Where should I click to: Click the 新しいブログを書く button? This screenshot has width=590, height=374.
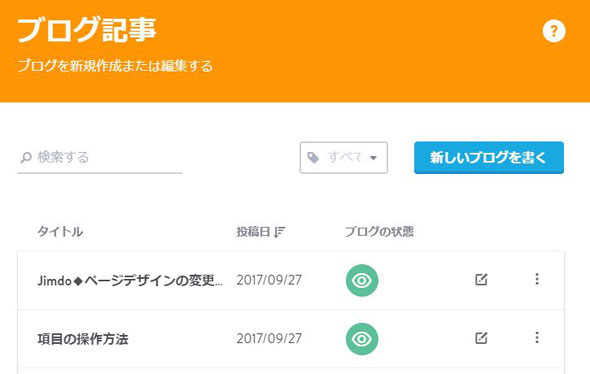[x=489, y=158]
